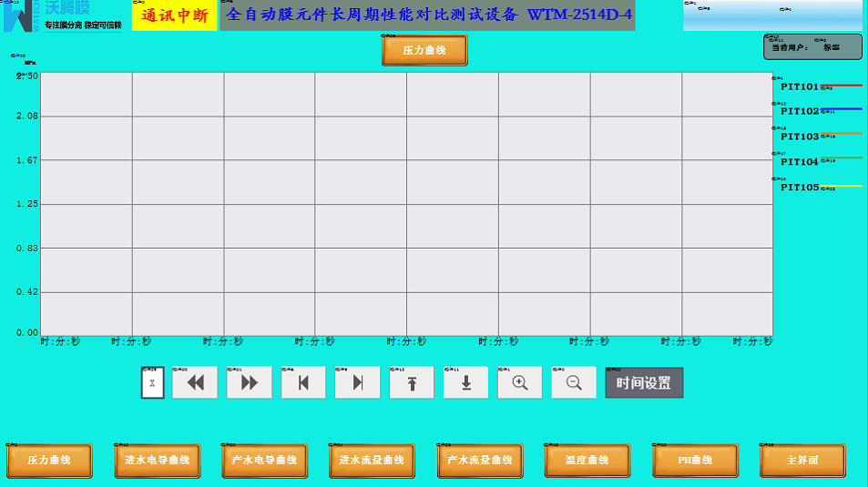Go to the PH曲线 page

(x=694, y=461)
